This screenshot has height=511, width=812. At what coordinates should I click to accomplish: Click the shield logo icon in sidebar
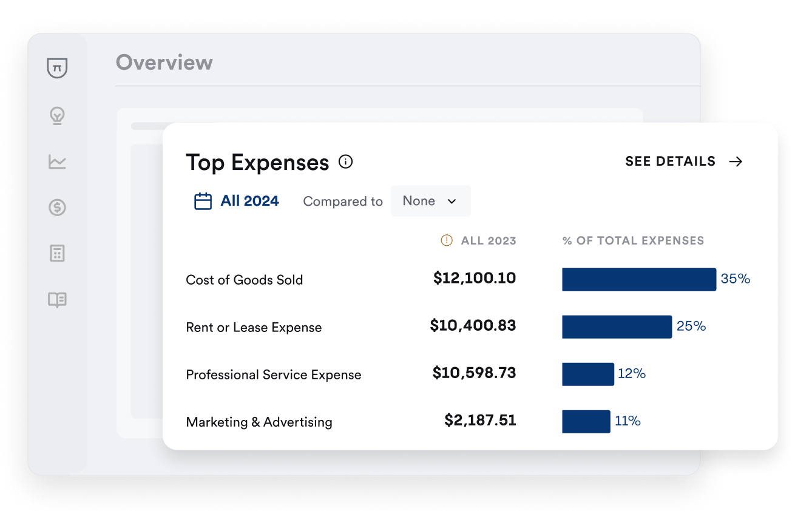(x=57, y=68)
